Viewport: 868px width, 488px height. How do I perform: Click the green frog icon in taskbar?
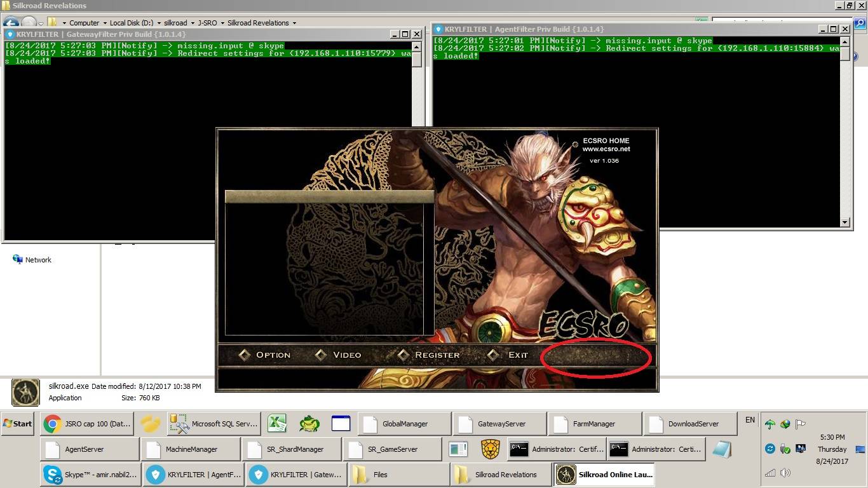coord(309,423)
